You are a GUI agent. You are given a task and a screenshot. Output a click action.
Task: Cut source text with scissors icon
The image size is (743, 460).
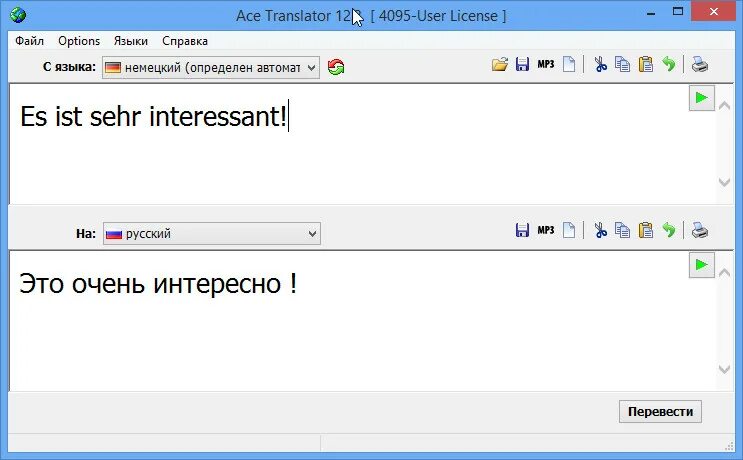[600, 64]
